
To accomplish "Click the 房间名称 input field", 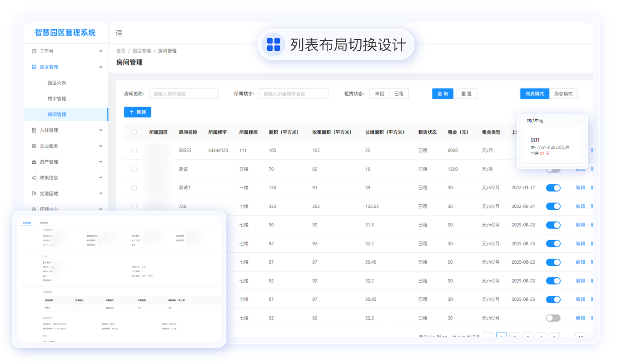I will (x=184, y=94).
